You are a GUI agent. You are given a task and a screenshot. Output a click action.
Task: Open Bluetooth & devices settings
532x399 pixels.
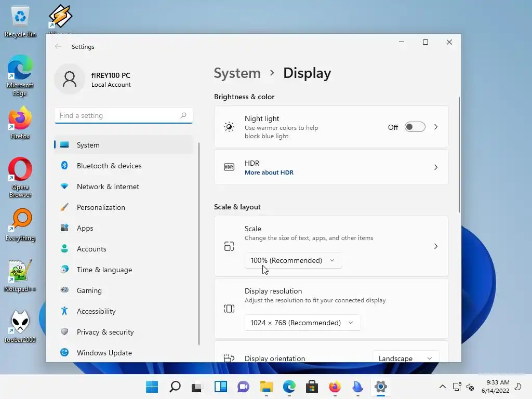(124, 166)
